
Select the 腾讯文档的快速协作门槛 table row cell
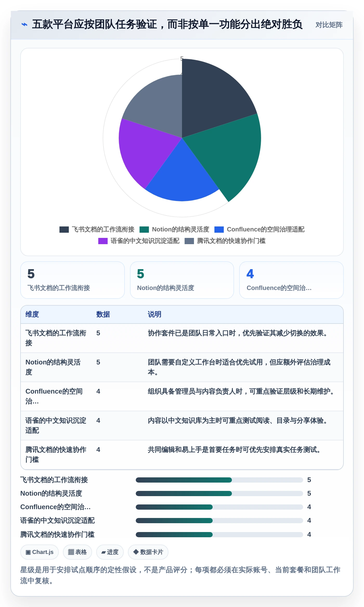click(x=56, y=455)
